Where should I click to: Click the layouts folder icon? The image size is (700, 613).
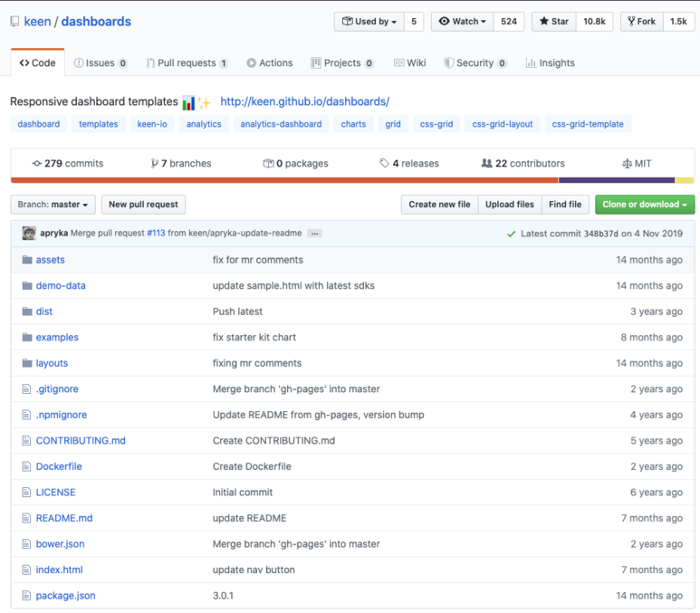(x=27, y=363)
